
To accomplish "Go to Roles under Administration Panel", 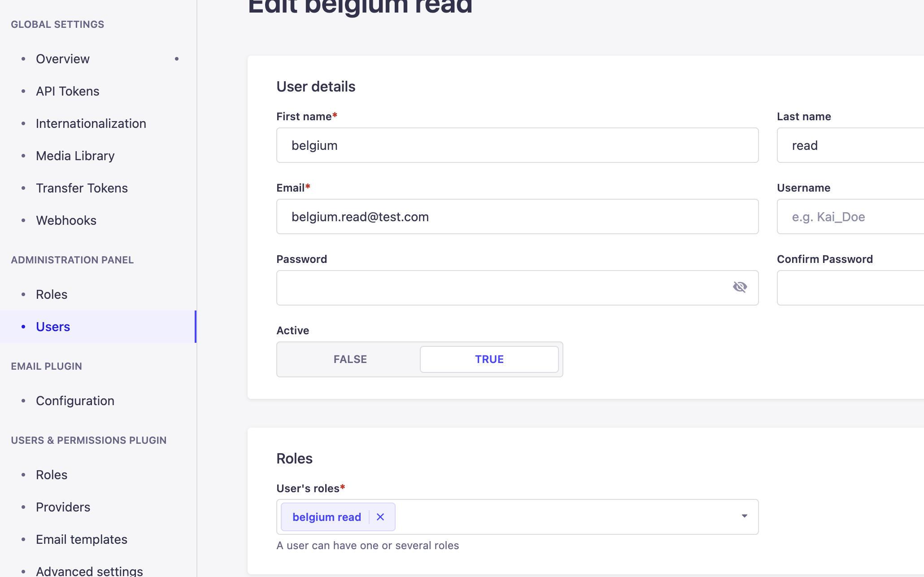I will pyautogui.click(x=51, y=294).
